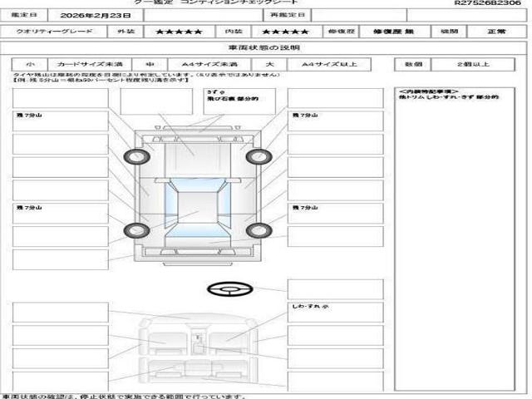Click the steering wheel icon
The width and height of the screenshot is (532, 399).
[x=230, y=289]
